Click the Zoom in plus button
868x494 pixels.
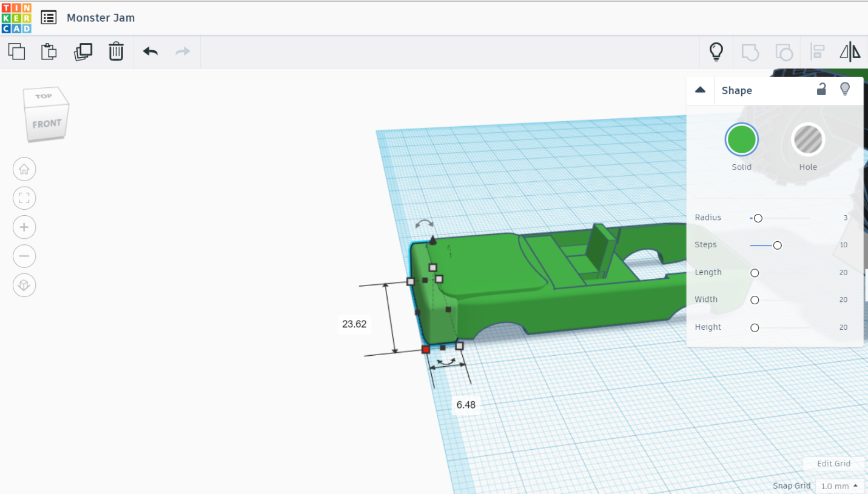coord(24,227)
